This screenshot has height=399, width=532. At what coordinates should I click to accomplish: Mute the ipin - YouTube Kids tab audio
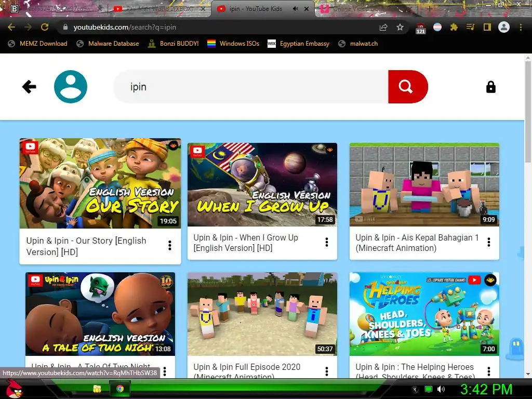296,9
